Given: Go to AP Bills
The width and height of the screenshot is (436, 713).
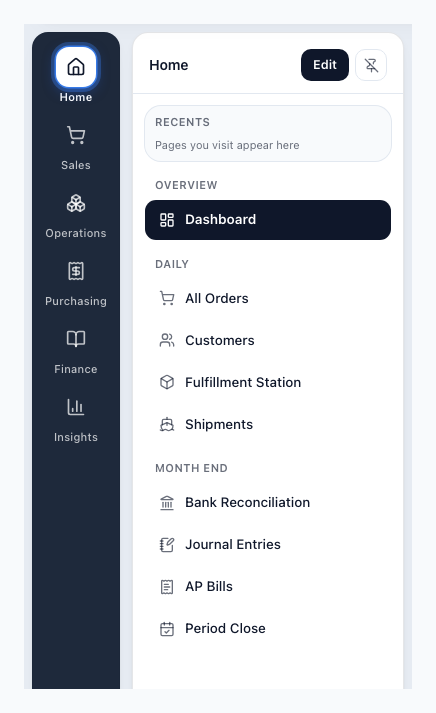Looking at the screenshot, I should (x=268, y=587).
